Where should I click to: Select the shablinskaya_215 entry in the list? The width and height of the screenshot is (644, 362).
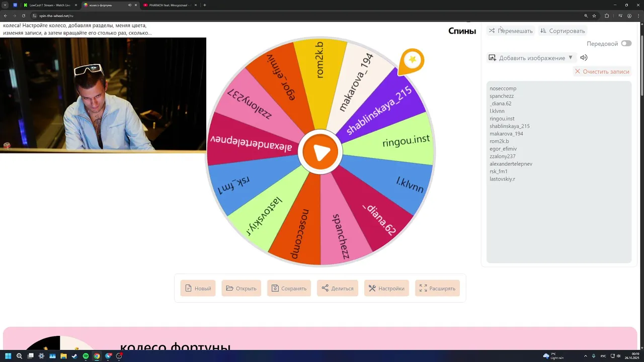coord(509,126)
